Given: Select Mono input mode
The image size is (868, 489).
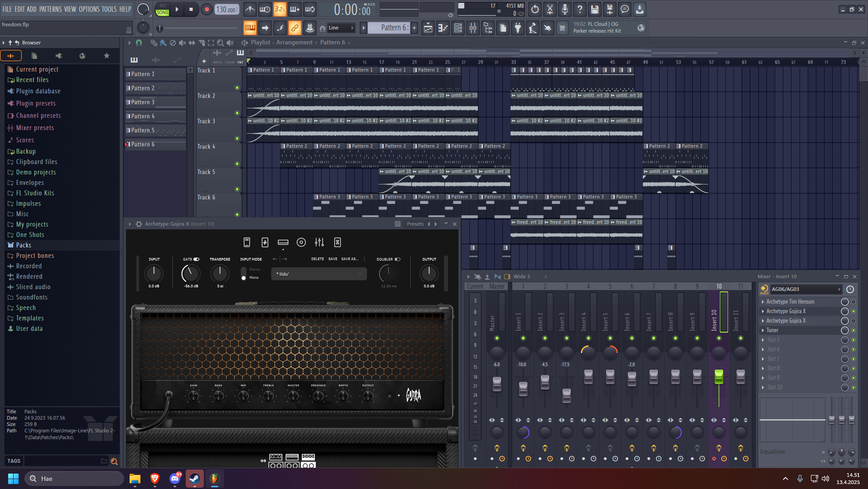Looking at the screenshot, I should [x=244, y=277].
